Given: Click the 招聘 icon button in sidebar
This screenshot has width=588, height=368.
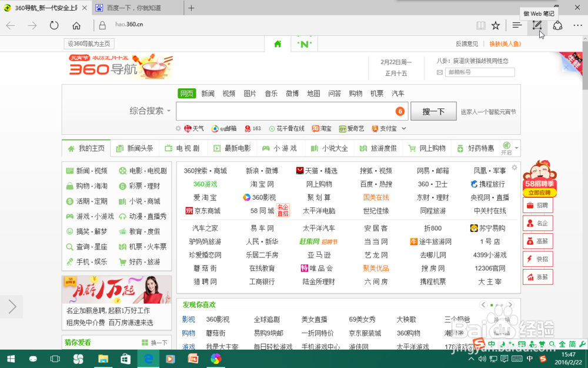Looking at the screenshot, I should (x=538, y=205).
